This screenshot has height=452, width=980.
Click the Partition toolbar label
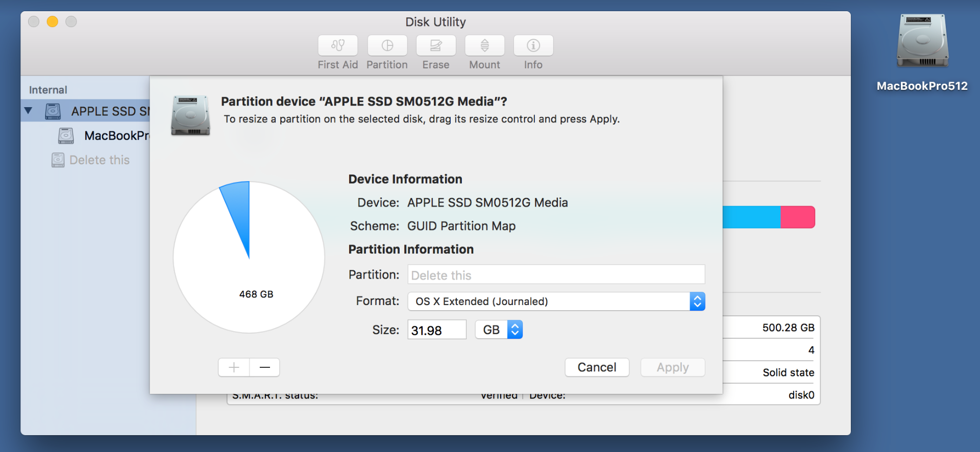(387, 65)
